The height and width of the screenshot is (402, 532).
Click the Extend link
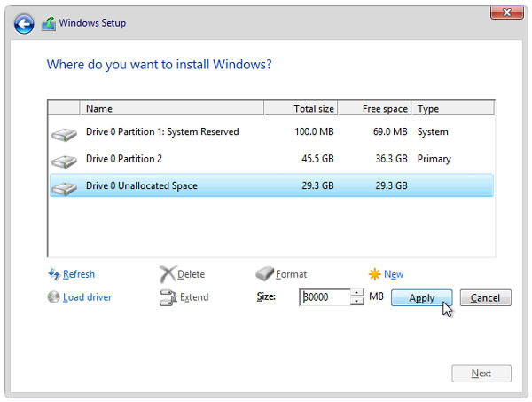tap(194, 297)
